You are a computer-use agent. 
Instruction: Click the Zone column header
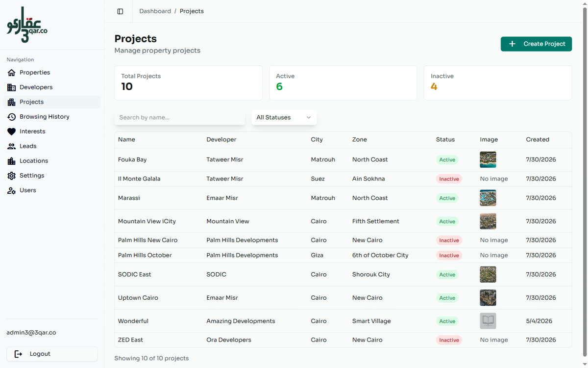[360, 140]
